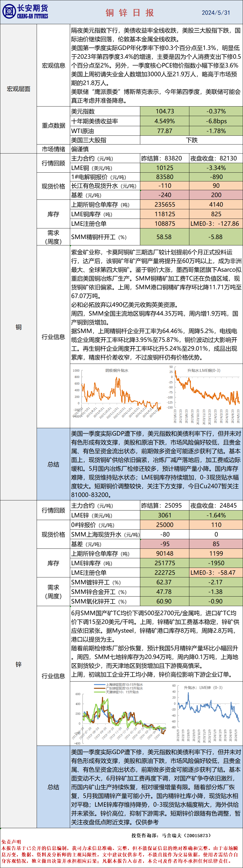Image resolution: width=243 pixels, height=868 pixels.
Task: Click the WTI crude change -1.78%
Action: click(x=216, y=131)
